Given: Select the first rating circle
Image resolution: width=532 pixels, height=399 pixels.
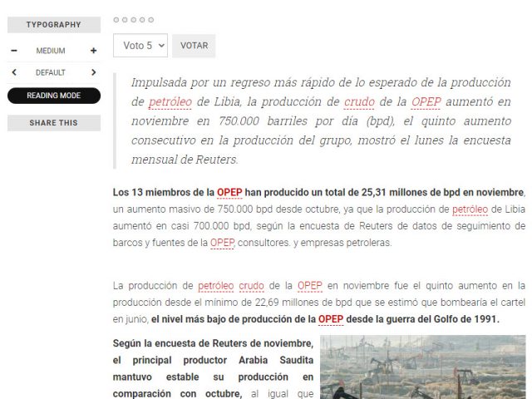Looking at the screenshot, I should [x=116, y=19].
